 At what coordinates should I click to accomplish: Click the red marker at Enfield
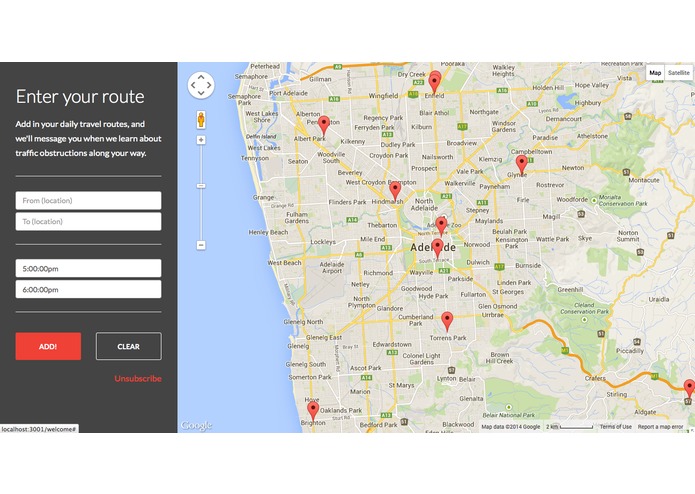[434, 83]
